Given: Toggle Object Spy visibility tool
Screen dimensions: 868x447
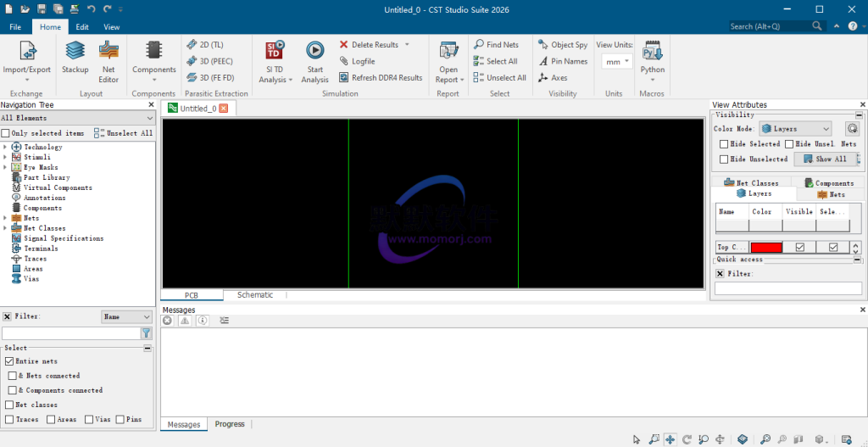Looking at the screenshot, I should click(563, 45).
